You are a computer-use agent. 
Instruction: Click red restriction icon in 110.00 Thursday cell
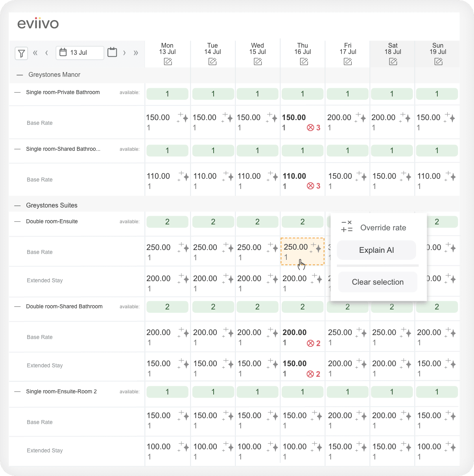(x=310, y=186)
